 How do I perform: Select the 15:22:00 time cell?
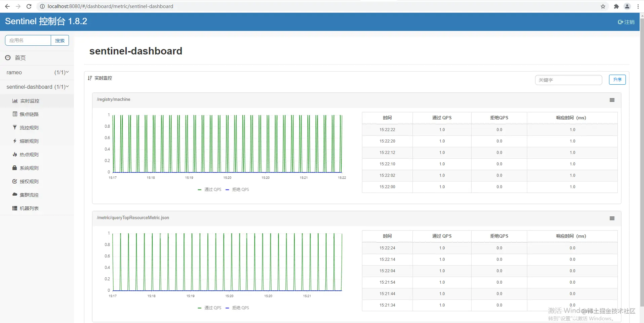[x=387, y=187]
